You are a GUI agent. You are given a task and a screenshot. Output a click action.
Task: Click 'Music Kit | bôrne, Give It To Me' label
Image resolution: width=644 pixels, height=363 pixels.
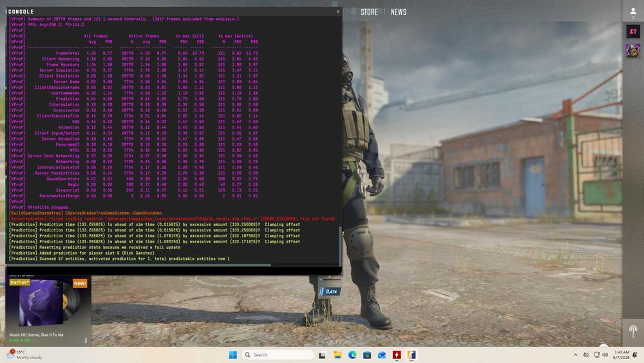pos(37,335)
